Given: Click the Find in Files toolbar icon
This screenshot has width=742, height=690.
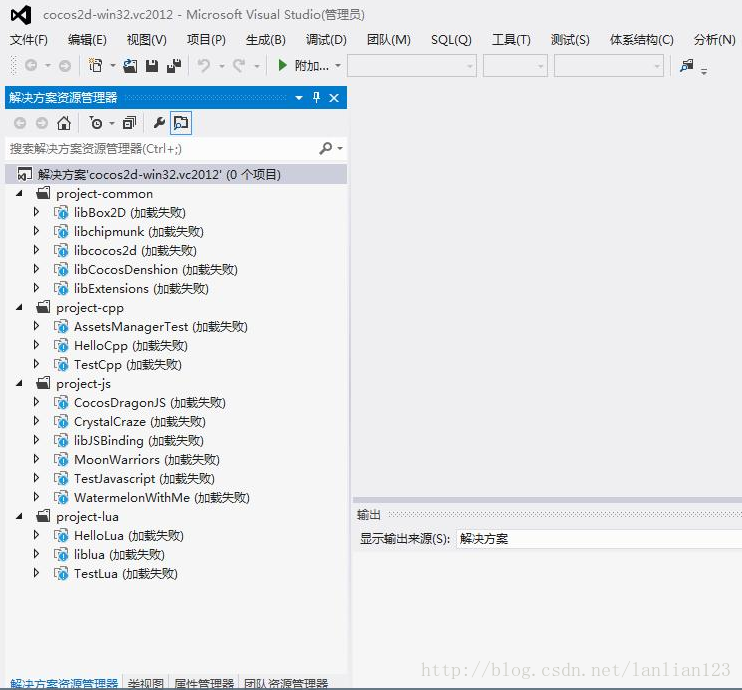Looking at the screenshot, I should pos(686,65).
